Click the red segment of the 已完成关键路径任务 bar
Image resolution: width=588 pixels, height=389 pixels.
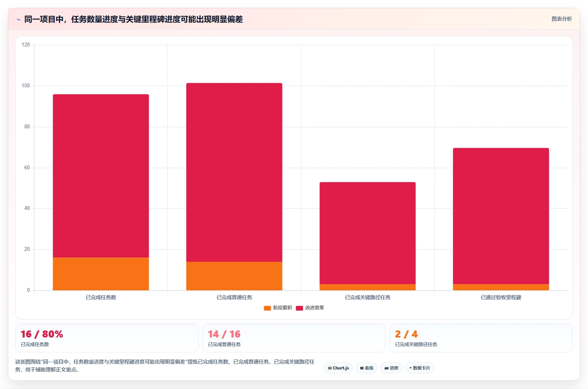click(x=368, y=233)
